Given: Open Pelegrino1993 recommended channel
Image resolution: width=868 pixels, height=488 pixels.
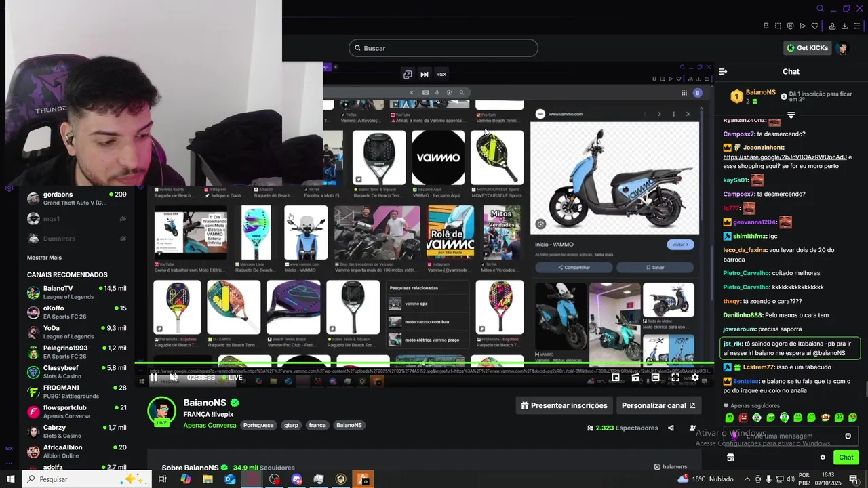Looking at the screenshot, I should (x=77, y=352).
